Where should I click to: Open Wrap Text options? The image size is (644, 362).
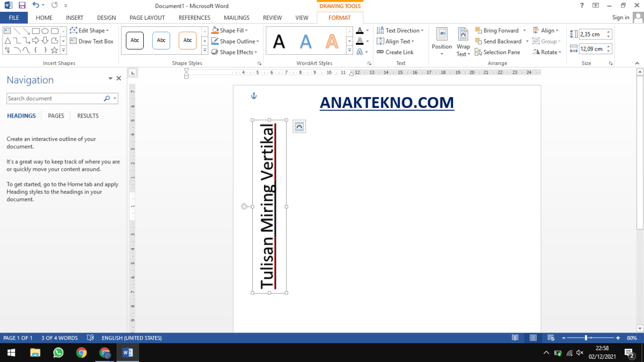(x=463, y=41)
